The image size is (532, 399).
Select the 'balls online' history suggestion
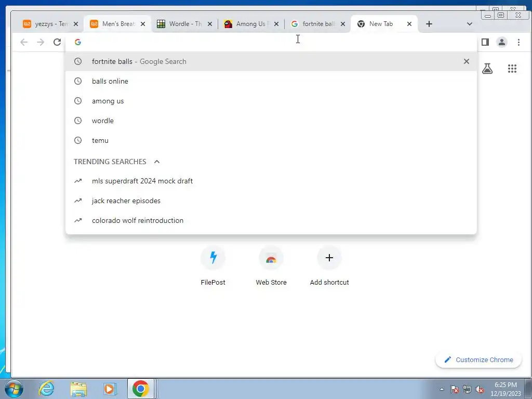[x=271, y=81]
